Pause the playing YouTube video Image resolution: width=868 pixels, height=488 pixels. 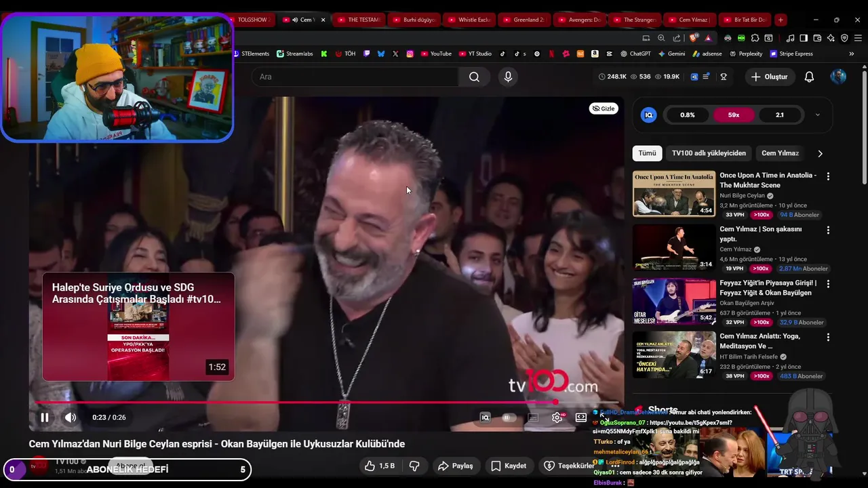[x=44, y=418]
